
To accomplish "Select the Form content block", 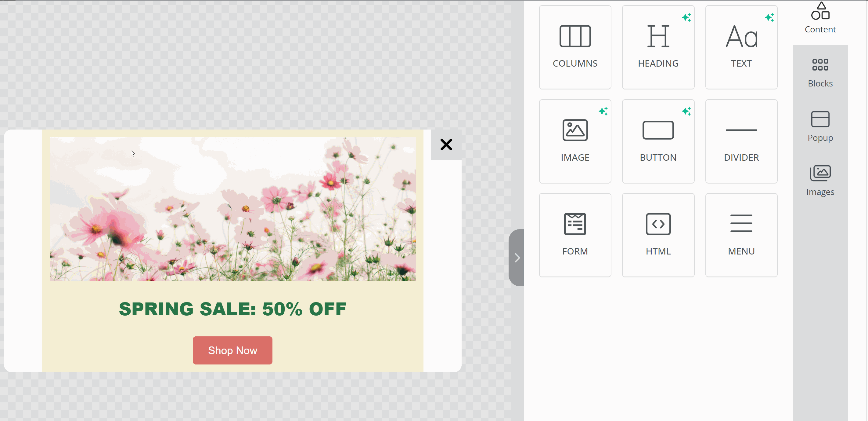I will click(x=575, y=235).
